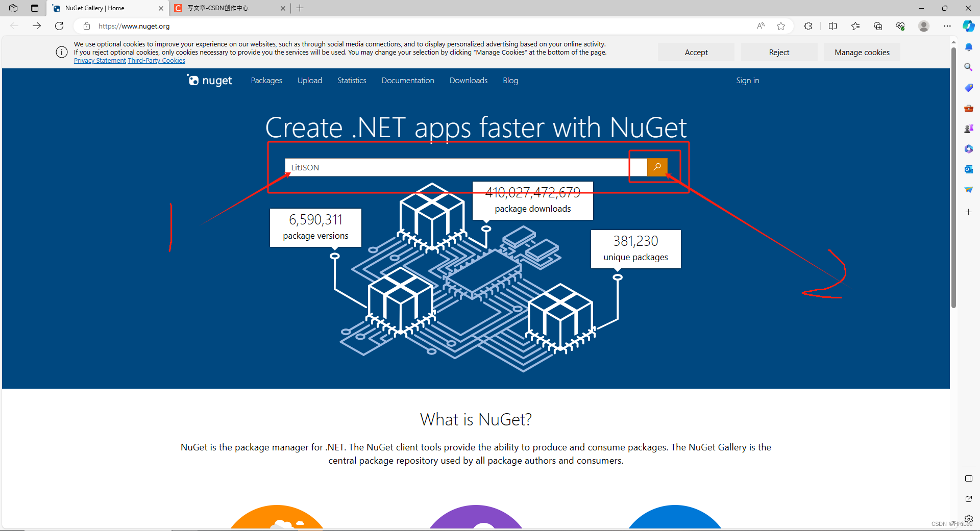Switch to the CSDN tab
The width and height of the screenshot is (980, 531).
(x=225, y=8)
